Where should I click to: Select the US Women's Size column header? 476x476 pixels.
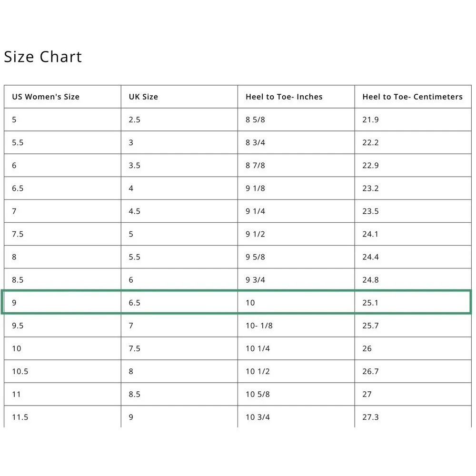[62, 97]
